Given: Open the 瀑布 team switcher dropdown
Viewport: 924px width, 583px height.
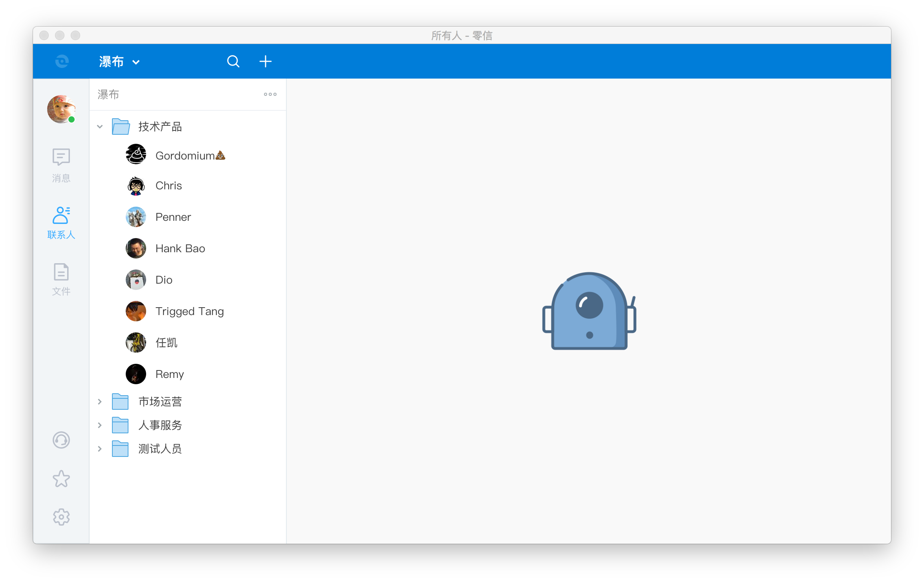Looking at the screenshot, I should tap(119, 61).
